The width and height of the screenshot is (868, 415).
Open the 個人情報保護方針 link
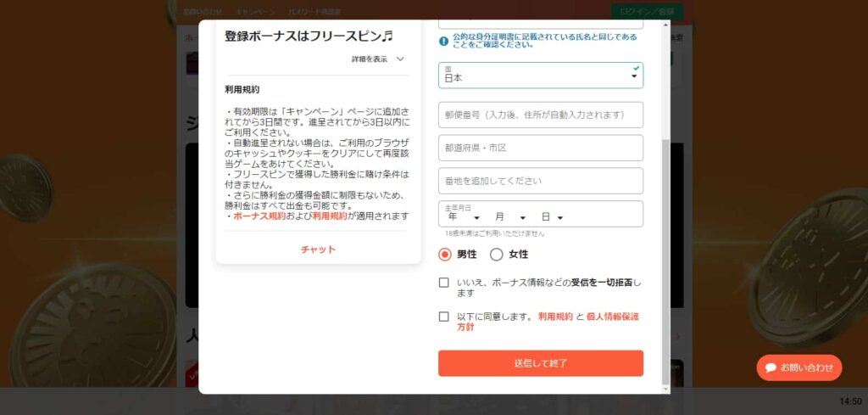(x=612, y=317)
